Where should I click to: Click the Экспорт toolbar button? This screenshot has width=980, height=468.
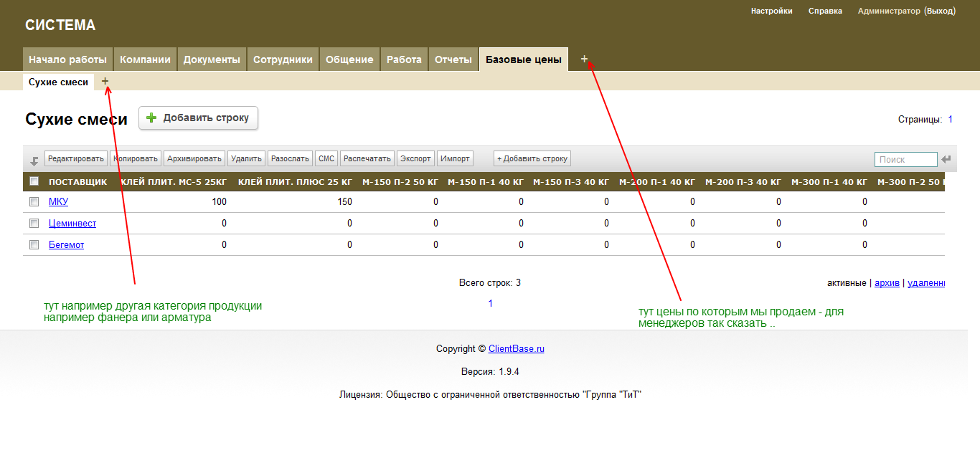[415, 158]
